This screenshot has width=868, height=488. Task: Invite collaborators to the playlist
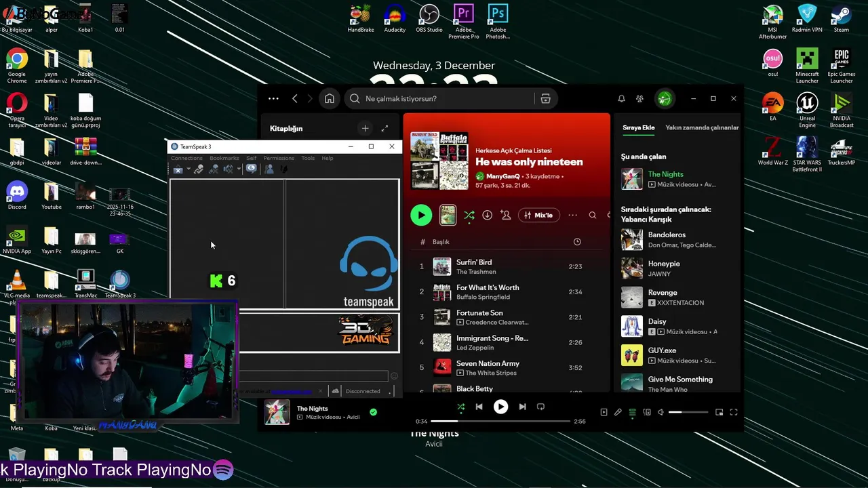[505, 216]
